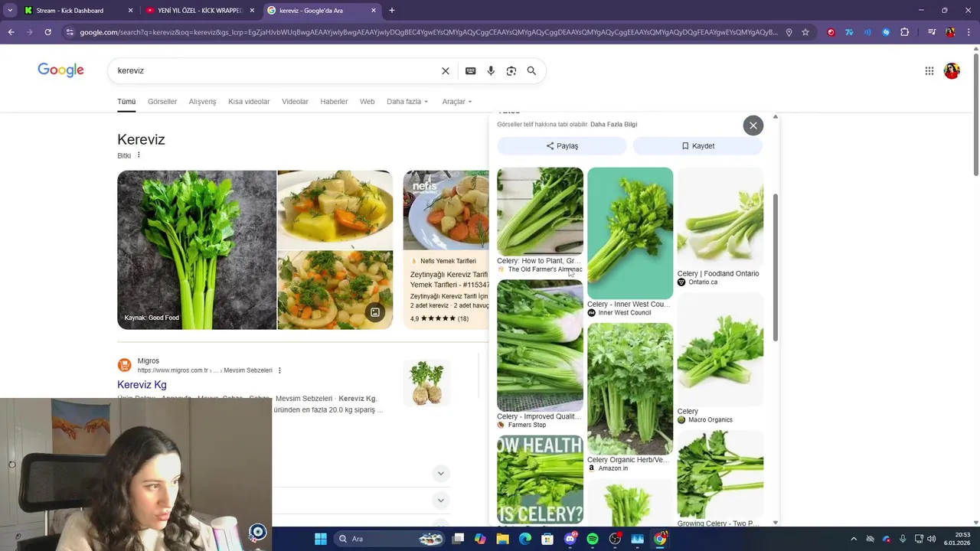Open the Google apps grid
Viewport: 980px width, 551px height.
929,71
